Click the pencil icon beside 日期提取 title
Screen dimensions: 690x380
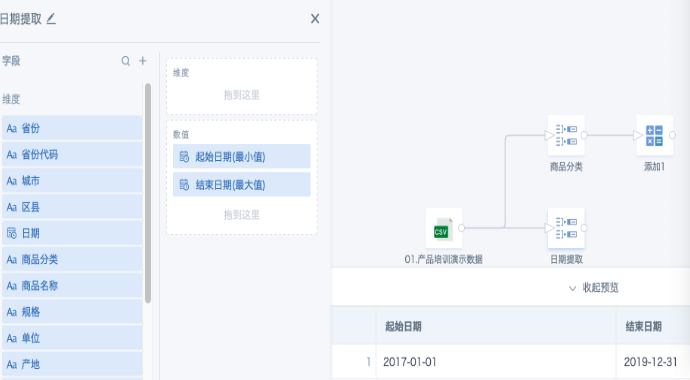click(x=51, y=19)
